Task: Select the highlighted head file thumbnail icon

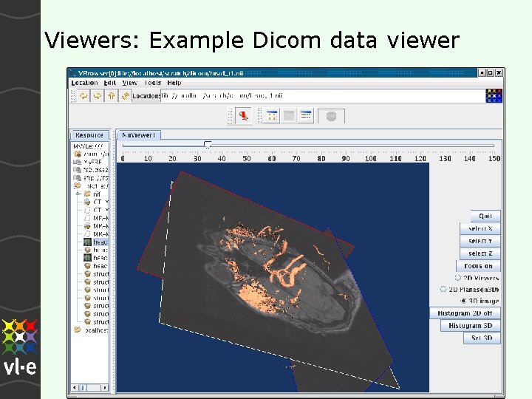Action: (x=87, y=242)
